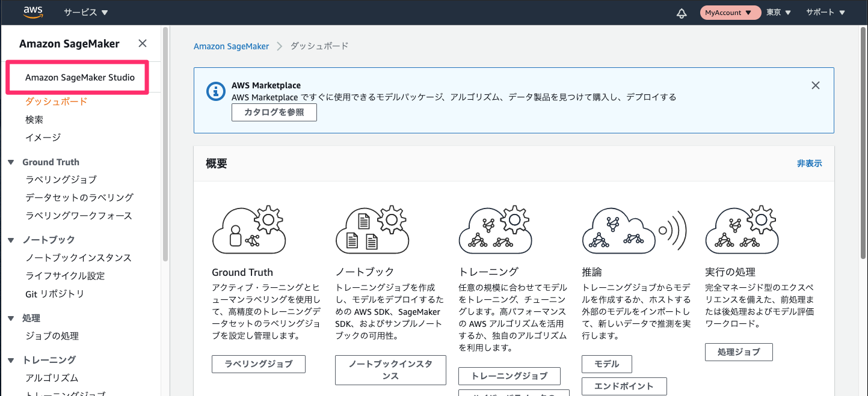
Task: Click the ノートブック cloud illustration
Action: (371, 229)
